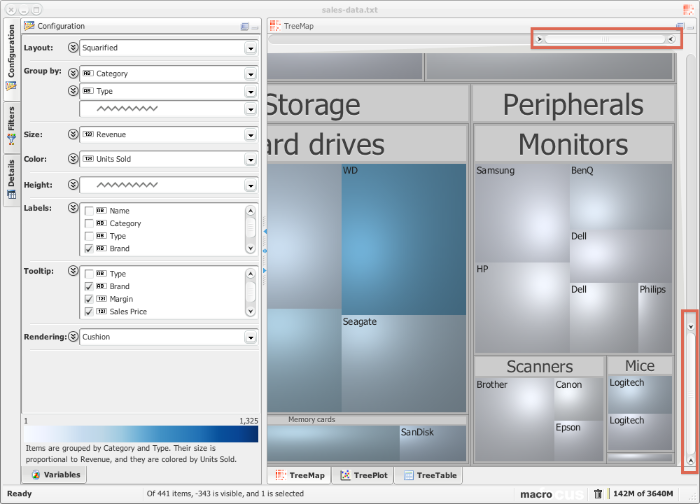Image resolution: width=700 pixels, height=504 pixels.
Task: Click the Rendering options double-chevron icon
Action: [x=73, y=337]
